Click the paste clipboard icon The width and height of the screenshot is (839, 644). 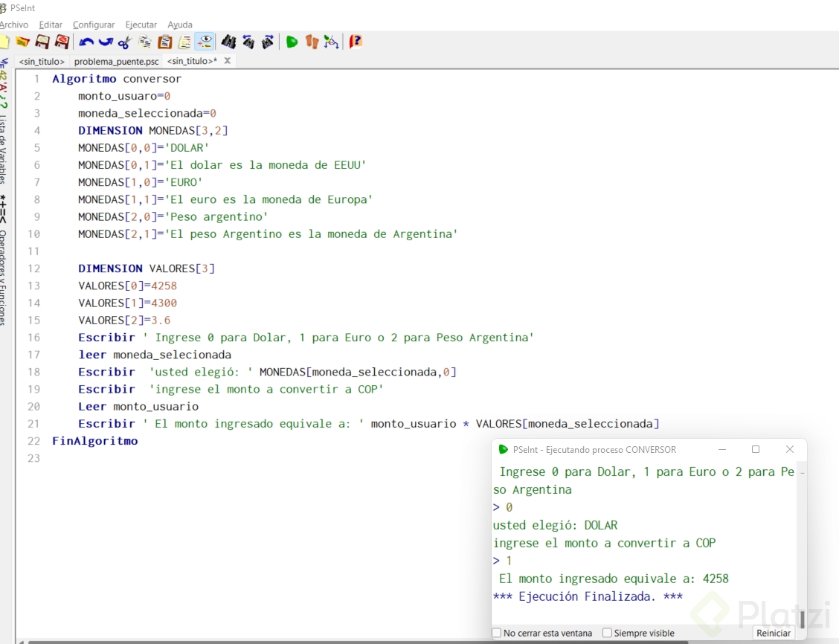(164, 42)
